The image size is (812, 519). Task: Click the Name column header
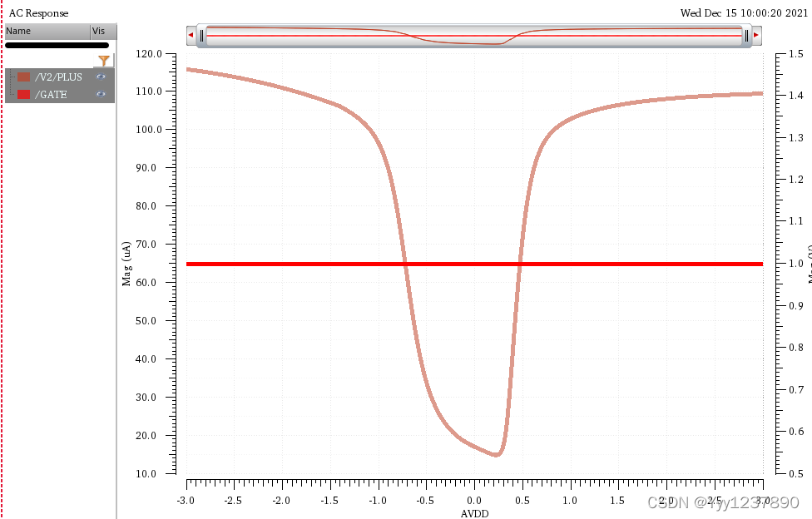pos(47,31)
